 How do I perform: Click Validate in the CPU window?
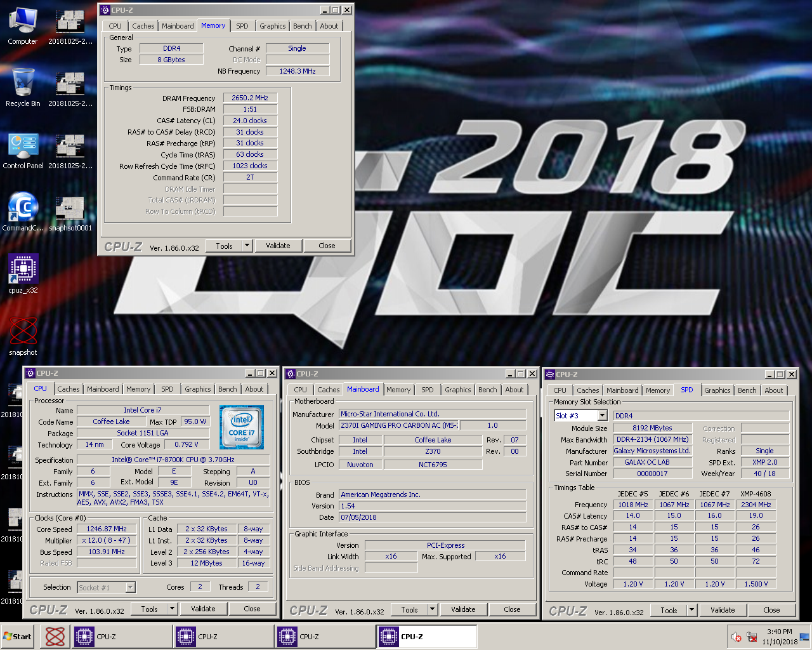point(203,609)
